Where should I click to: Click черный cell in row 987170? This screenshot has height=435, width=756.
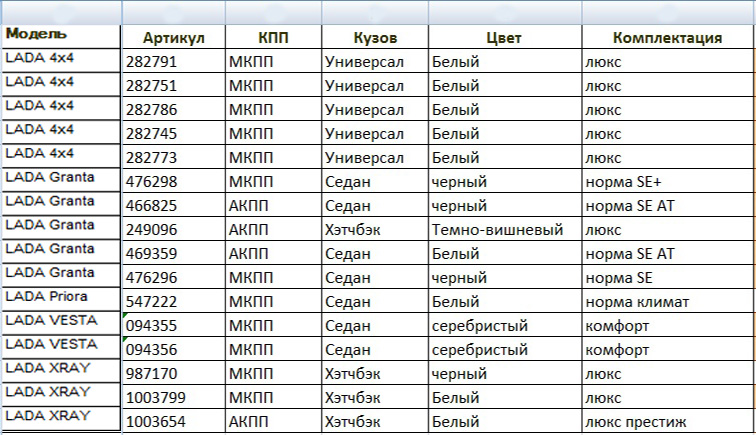(505, 373)
